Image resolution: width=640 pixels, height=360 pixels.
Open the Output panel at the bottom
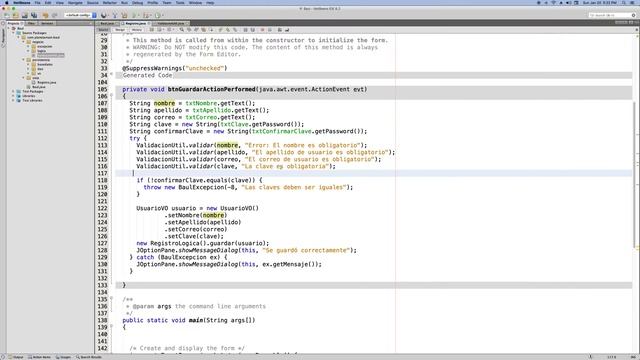(16, 357)
